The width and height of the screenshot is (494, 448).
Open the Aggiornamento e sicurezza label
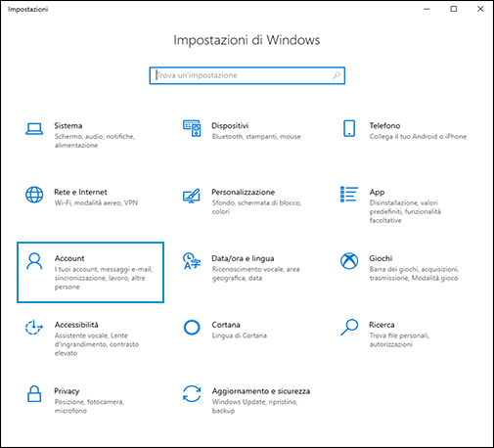(x=261, y=391)
